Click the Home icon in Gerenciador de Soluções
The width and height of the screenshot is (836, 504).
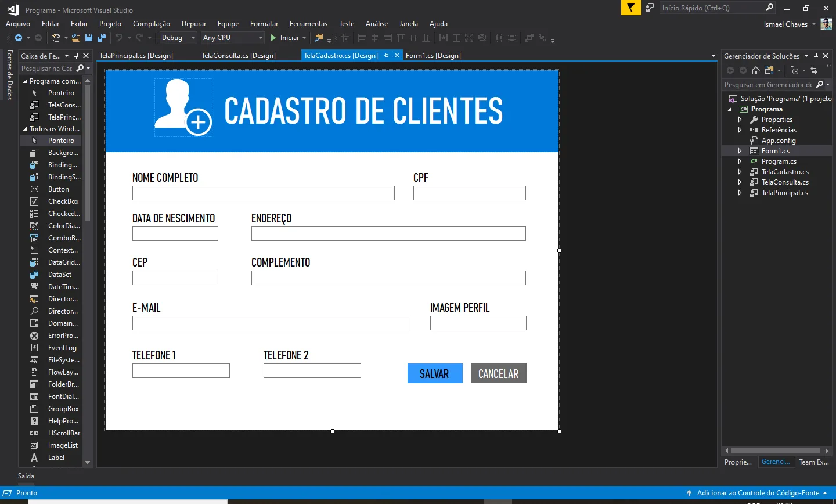point(755,70)
